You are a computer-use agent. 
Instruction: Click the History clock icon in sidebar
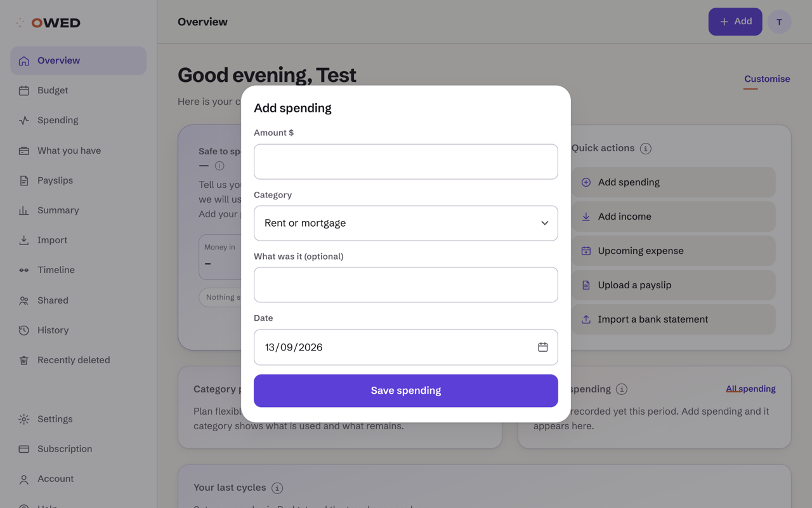(24, 330)
